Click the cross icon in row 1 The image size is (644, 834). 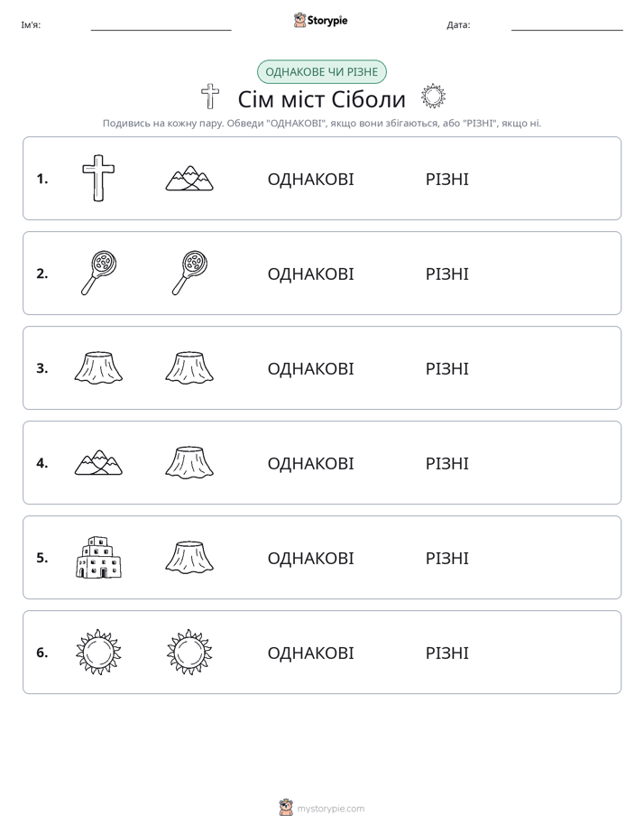click(98, 178)
